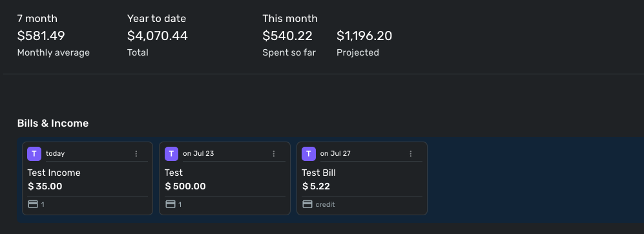This screenshot has height=234, width=644.
Task: Click the spent so far amount $540.22
Action: click(x=287, y=36)
